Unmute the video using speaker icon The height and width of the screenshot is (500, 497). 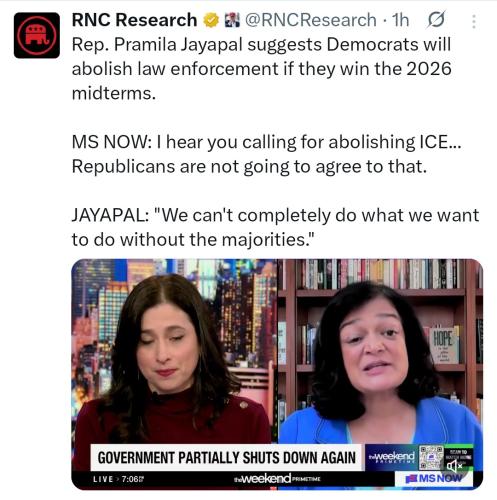455,466
